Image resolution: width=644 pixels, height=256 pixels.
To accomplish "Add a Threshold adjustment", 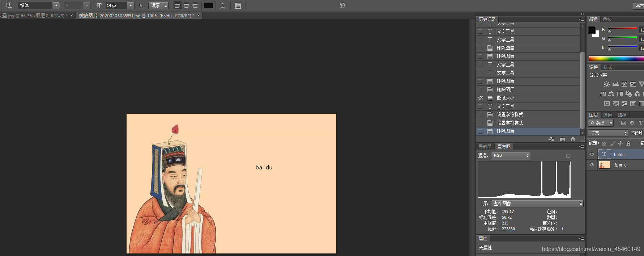I will [x=624, y=104].
